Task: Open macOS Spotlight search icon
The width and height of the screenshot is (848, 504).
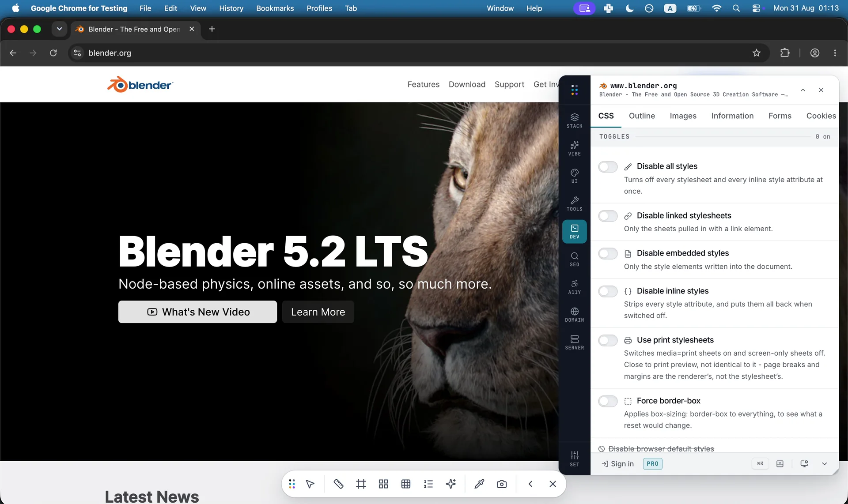Action: click(x=736, y=8)
